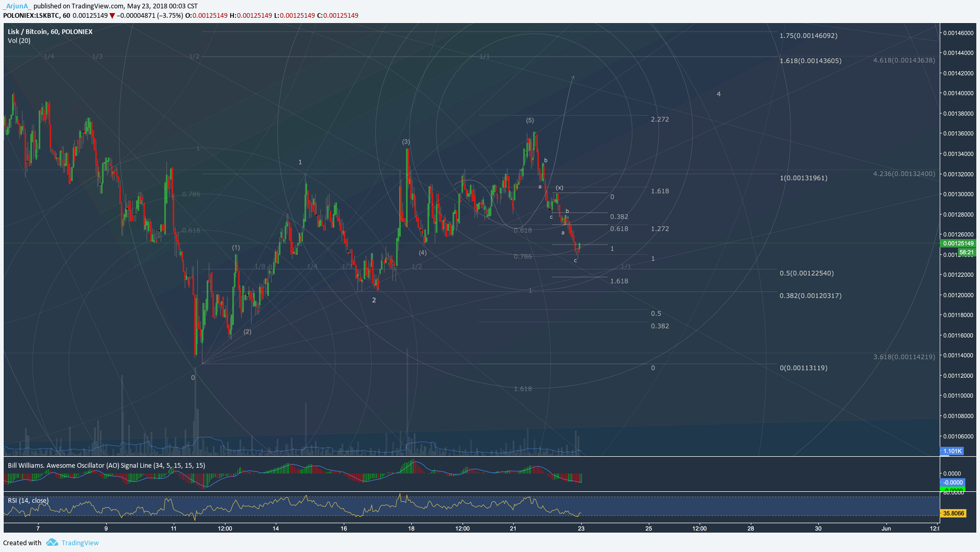Click the wave 2 label

tap(374, 301)
